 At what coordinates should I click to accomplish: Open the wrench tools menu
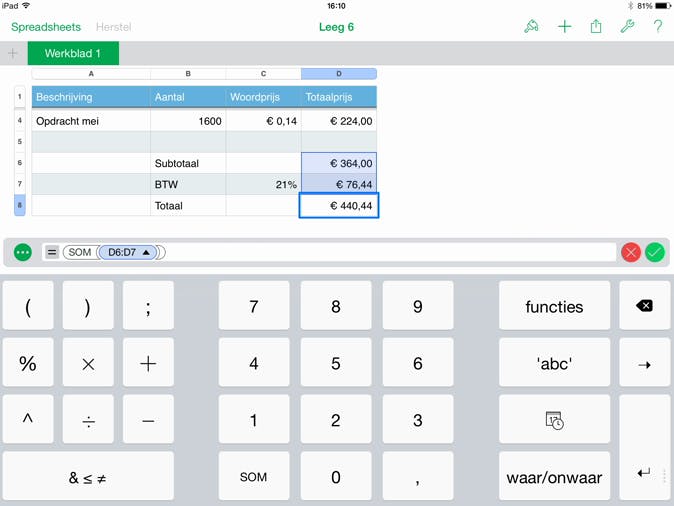click(627, 27)
